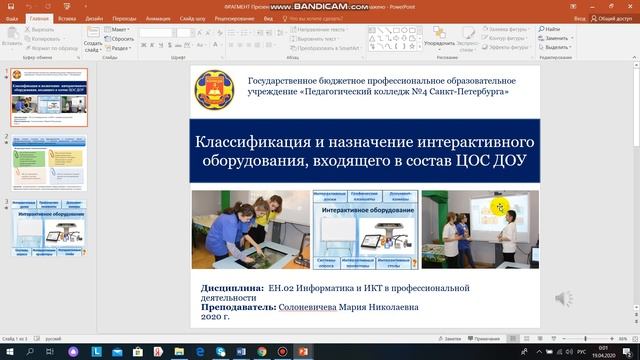Viewport: 640px width, 360px height.
Task: Open the Анимация ribbon tab
Action: 158,19
